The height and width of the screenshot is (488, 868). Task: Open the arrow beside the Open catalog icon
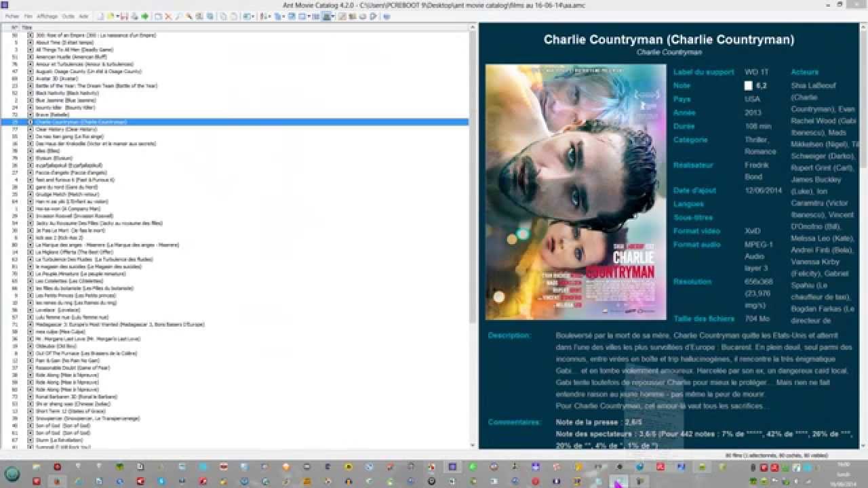[117, 16]
